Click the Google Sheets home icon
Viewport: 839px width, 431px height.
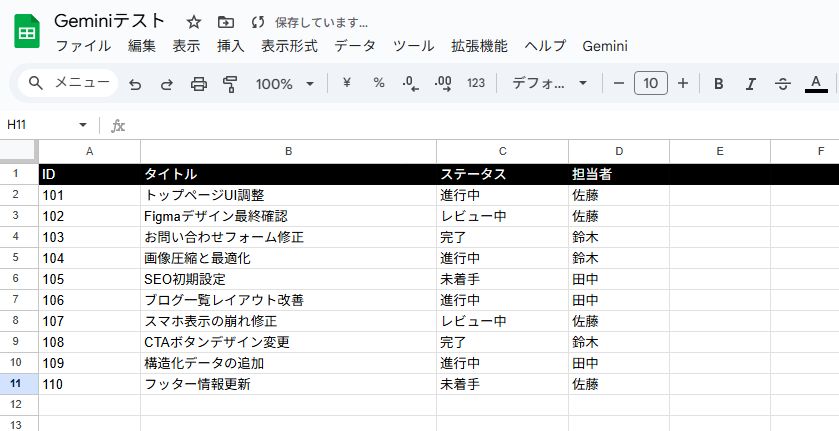click(26, 33)
